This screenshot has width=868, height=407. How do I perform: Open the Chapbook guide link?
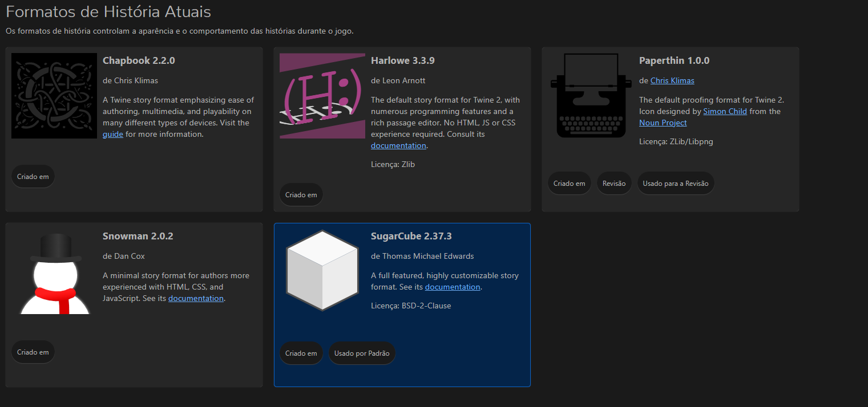[113, 134]
